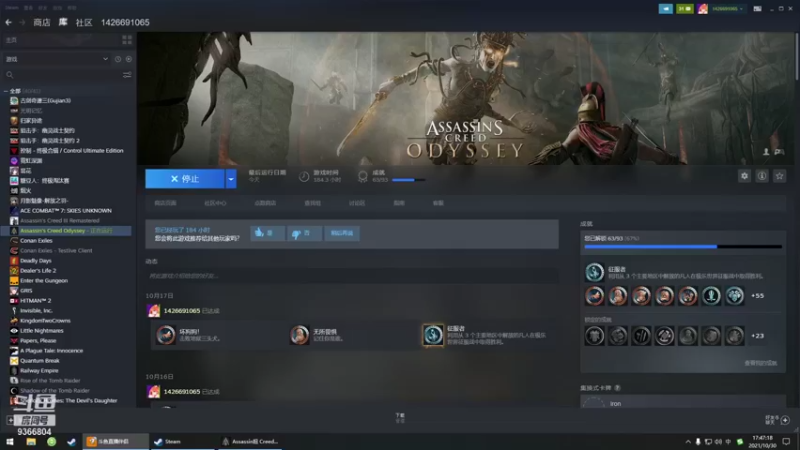Screen dimensions: 800x450
Task: Toggle show ready-to-play games icon
Action: [129, 59]
